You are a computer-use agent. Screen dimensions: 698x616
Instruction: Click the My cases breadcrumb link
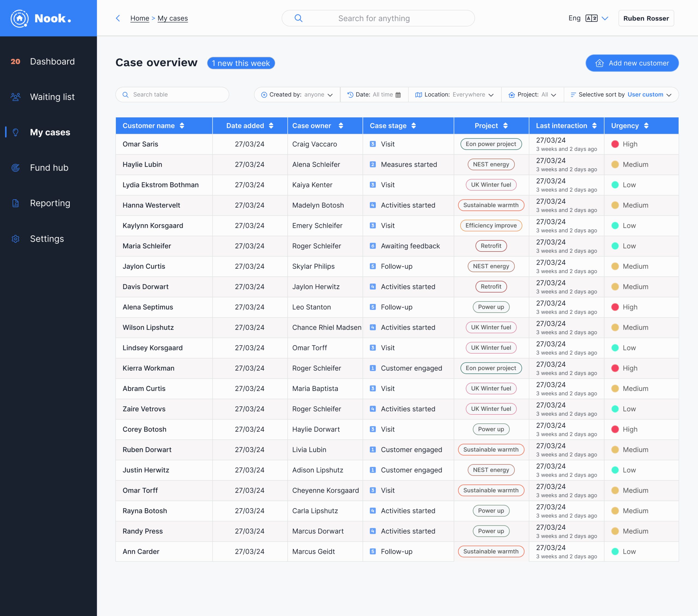pyautogui.click(x=172, y=19)
